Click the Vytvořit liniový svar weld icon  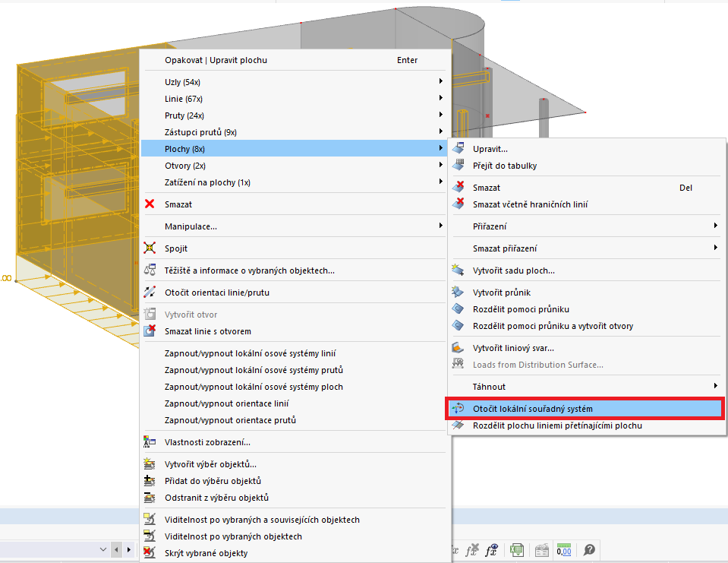click(x=457, y=346)
